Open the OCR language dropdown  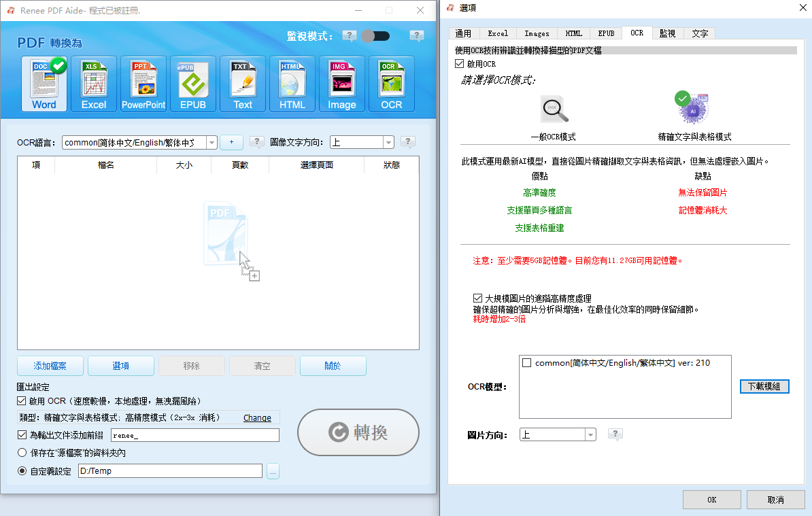[x=212, y=142]
